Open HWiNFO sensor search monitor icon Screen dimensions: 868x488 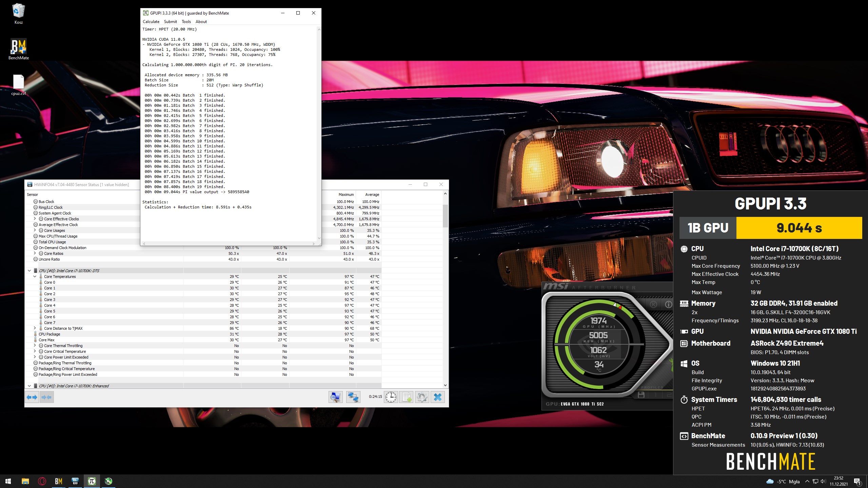[335, 397]
